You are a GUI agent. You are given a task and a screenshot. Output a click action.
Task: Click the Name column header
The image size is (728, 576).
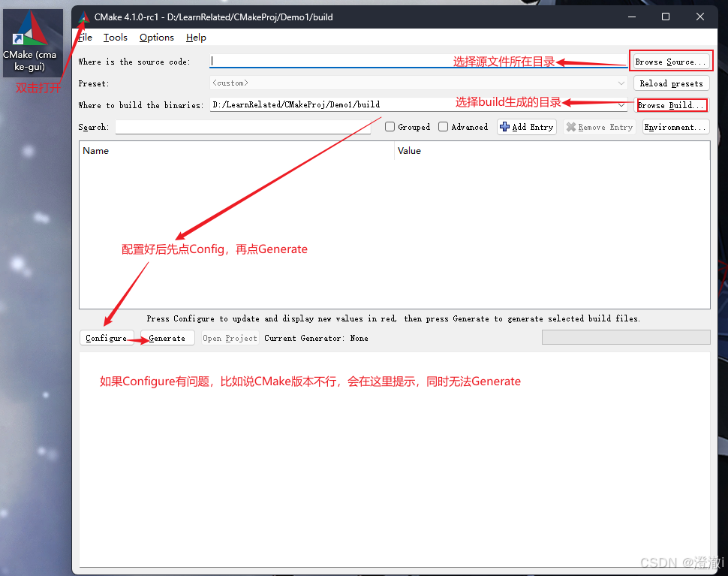pyautogui.click(x=236, y=151)
